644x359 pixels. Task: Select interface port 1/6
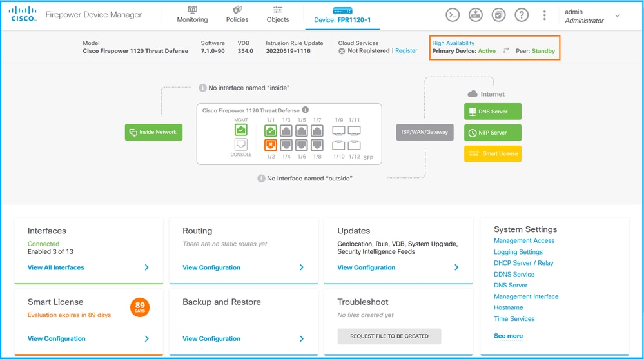pyautogui.click(x=302, y=145)
